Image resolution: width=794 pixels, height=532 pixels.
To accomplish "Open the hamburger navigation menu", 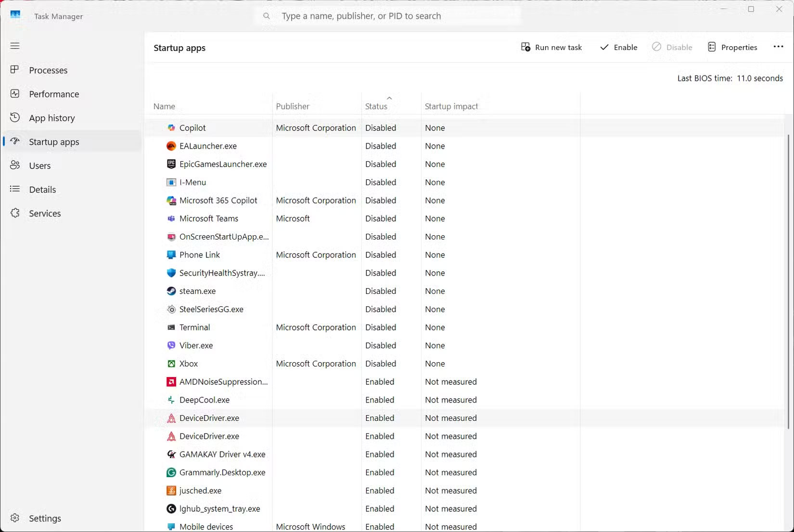I will [15, 46].
